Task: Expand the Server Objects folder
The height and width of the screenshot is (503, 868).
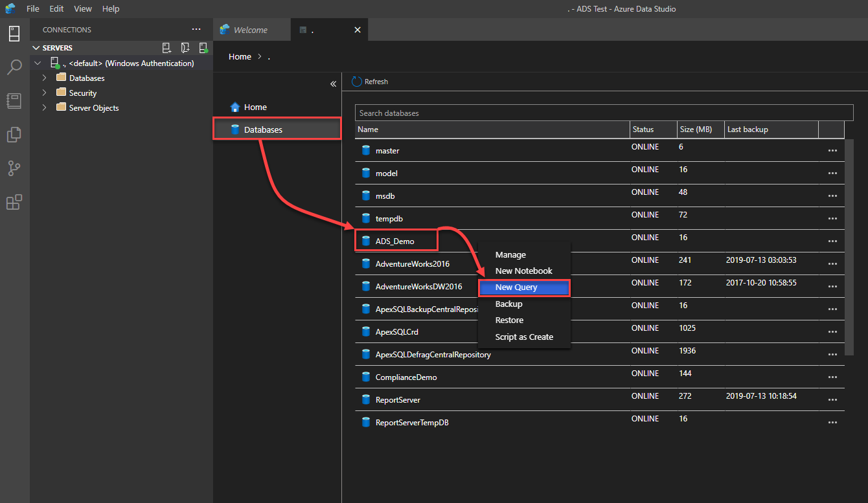Action: click(45, 108)
